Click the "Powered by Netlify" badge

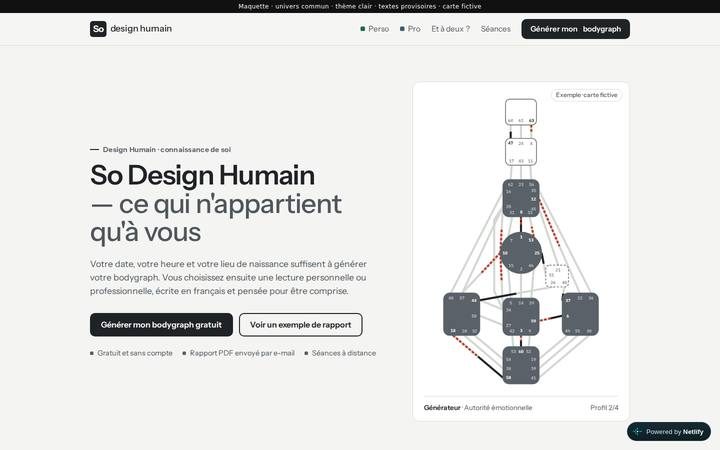tap(669, 432)
